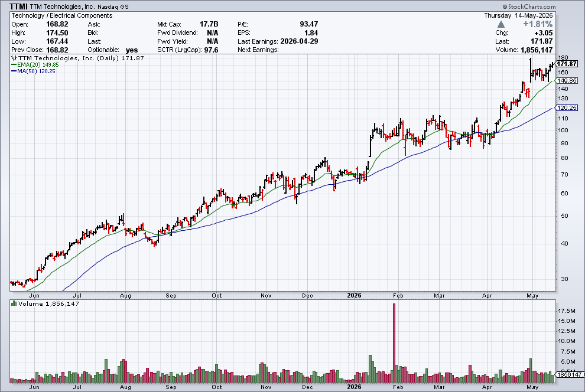This screenshot has width=585, height=392.
Task: Click the green 149.85 tag on right axis
Action: 567,80
